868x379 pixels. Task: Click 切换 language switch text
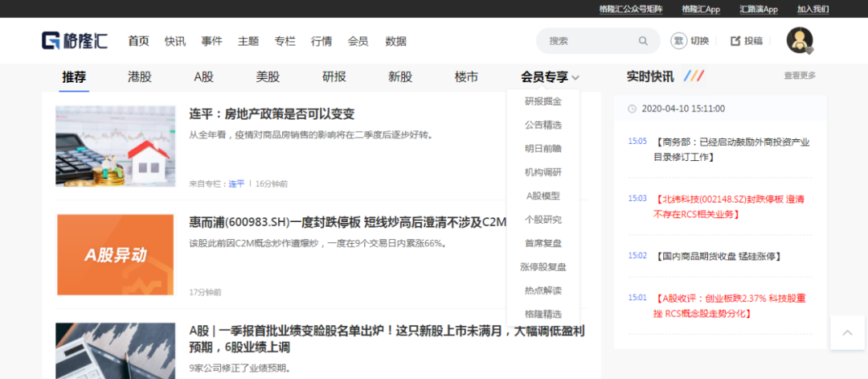click(699, 40)
